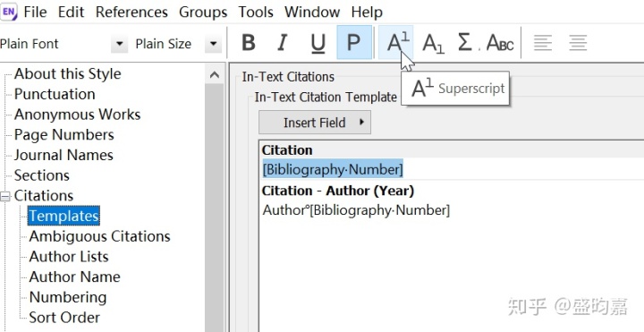Screen dimensions: 644x332
Task: Open the References menu
Action: click(x=131, y=12)
